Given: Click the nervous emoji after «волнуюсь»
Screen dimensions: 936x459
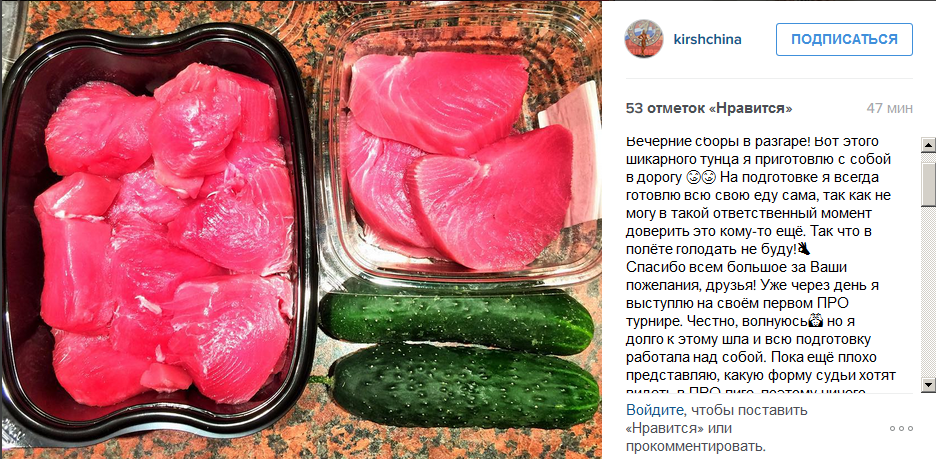Looking at the screenshot, I should click(815, 321).
